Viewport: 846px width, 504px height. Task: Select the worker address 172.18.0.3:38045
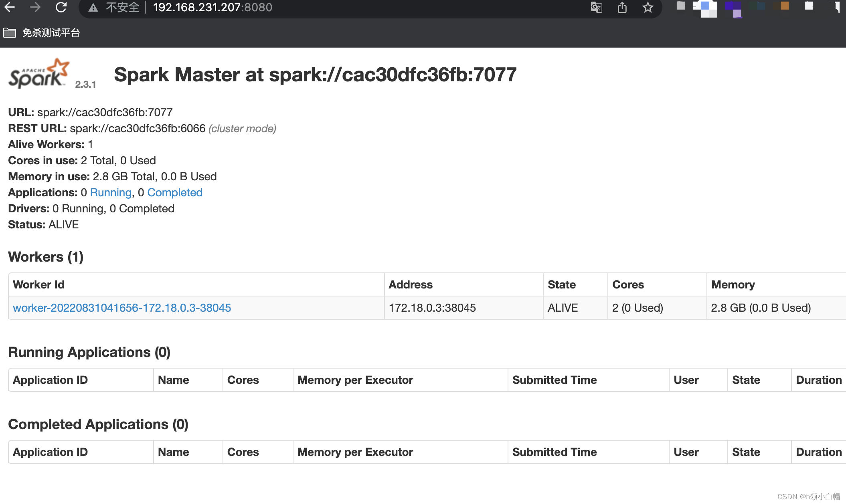coord(432,308)
